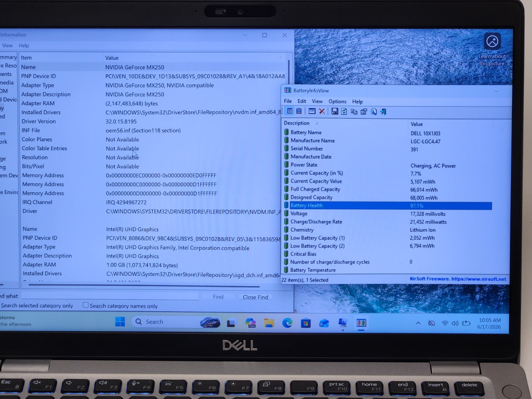Switch to System Information taskbar icon
The image size is (532, 399).
[x=343, y=323]
